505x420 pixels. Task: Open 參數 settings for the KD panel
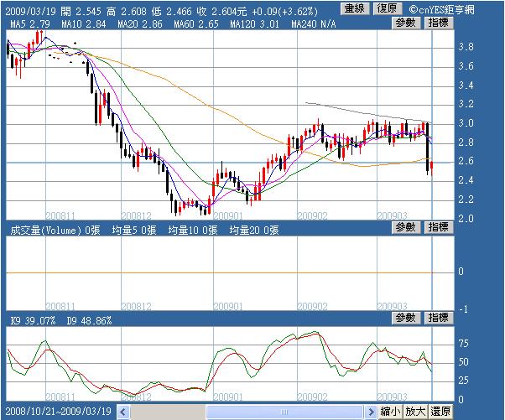click(x=406, y=318)
